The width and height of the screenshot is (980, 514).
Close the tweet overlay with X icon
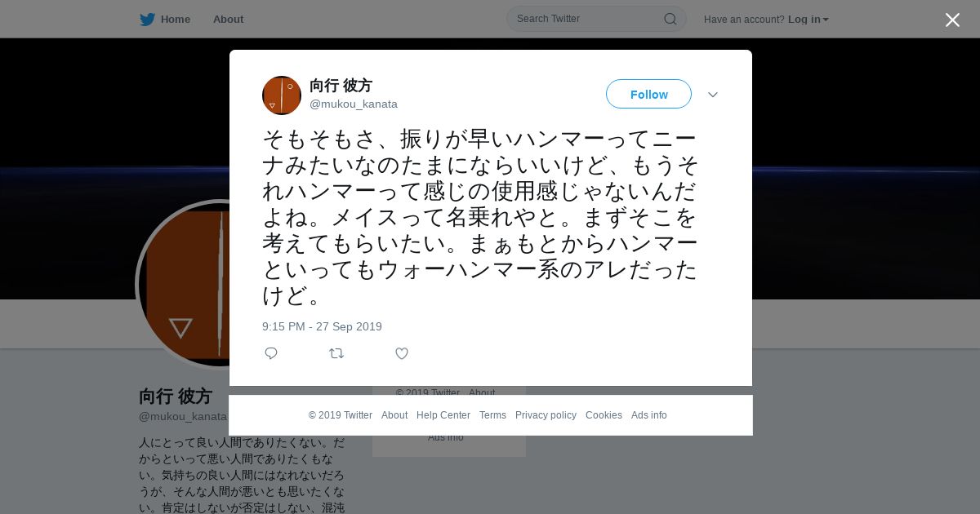(x=952, y=20)
